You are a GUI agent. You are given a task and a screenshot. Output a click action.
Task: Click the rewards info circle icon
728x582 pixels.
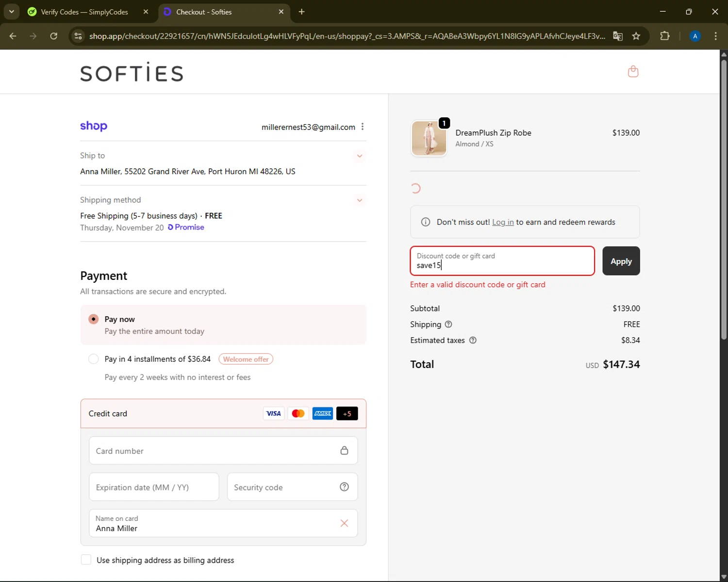click(x=426, y=222)
